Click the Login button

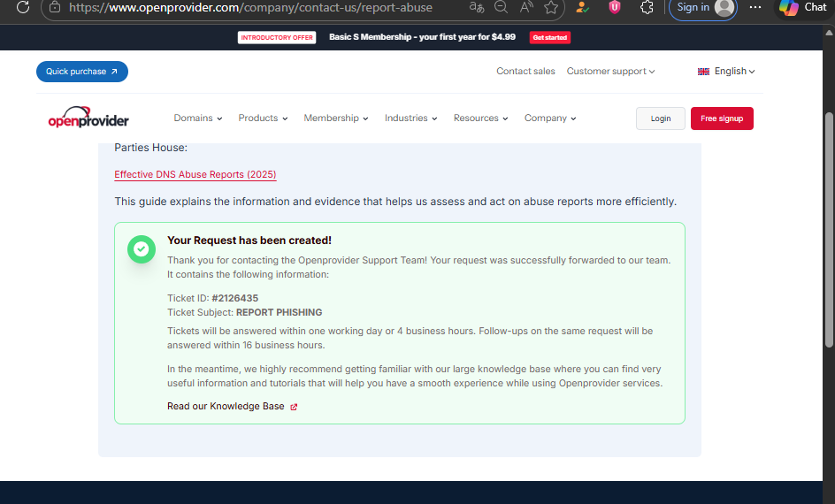[661, 118]
